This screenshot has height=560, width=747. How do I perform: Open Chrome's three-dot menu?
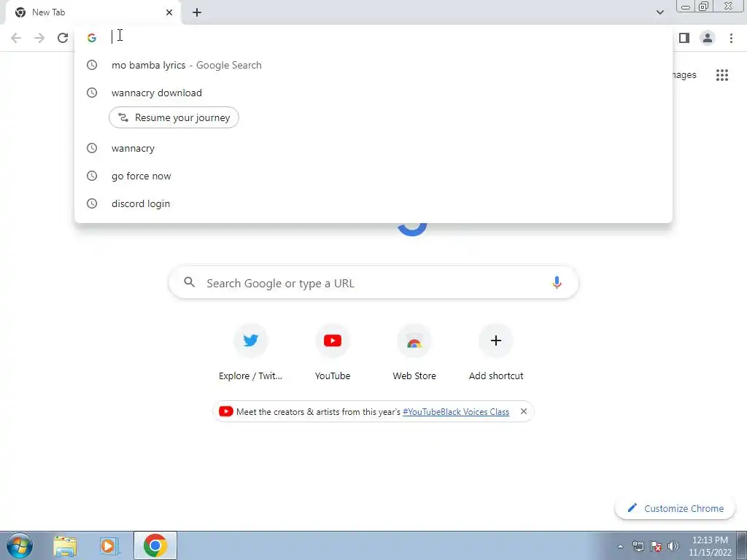coord(731,38)
